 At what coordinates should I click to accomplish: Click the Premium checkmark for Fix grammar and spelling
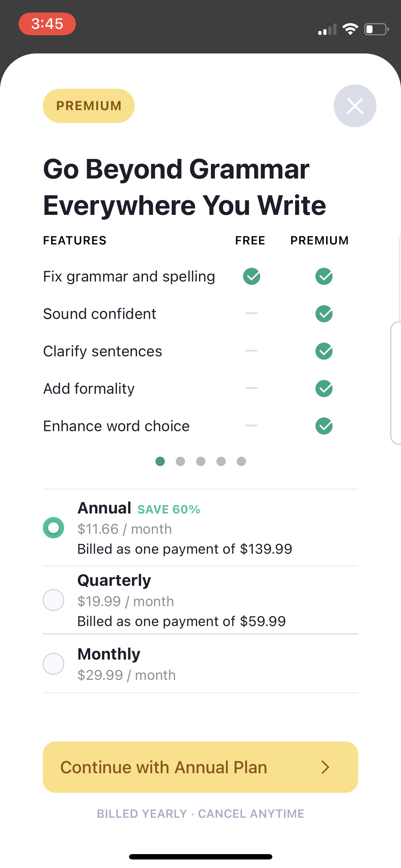pos(324,276)
